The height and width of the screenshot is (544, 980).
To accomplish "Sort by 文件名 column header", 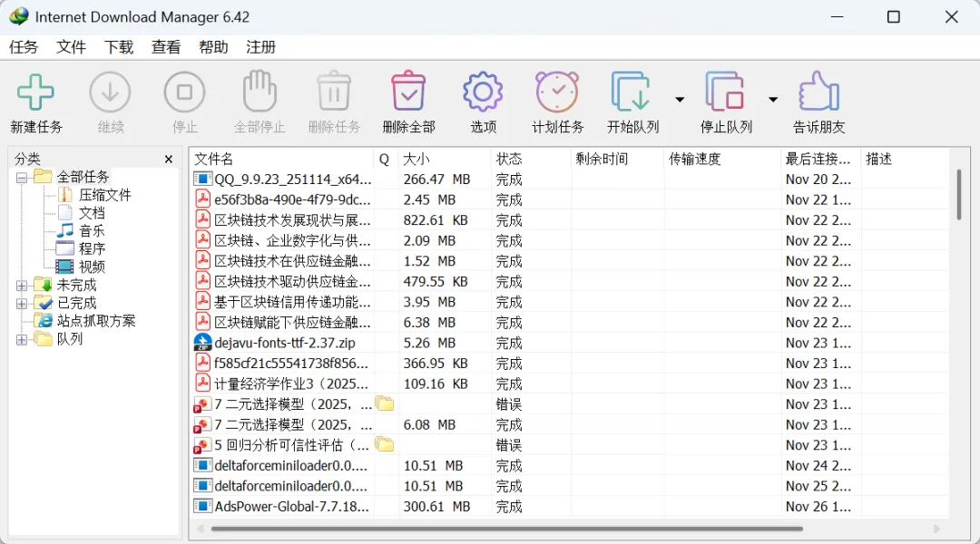I will [x=280, y=159].
